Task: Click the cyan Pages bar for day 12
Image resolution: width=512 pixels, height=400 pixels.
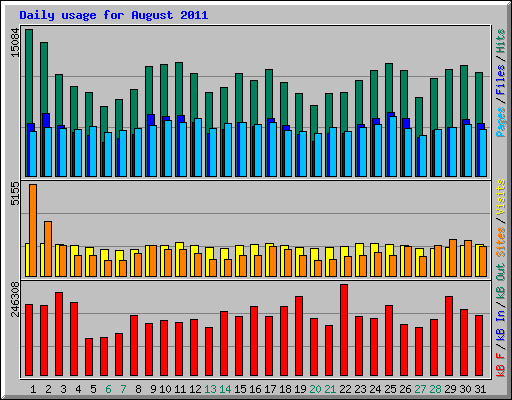Action: pyautogui.click(x=198, y=147)
